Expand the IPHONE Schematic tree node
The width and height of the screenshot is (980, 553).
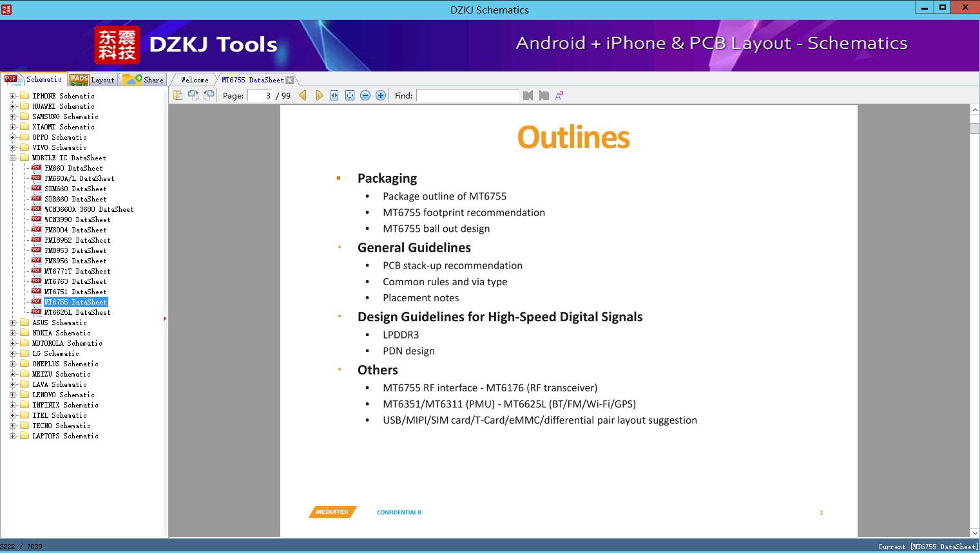(12, 96)
